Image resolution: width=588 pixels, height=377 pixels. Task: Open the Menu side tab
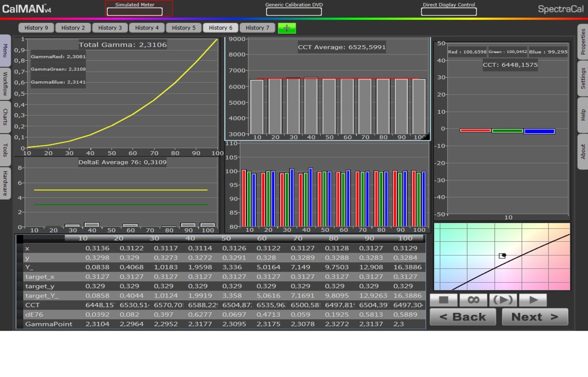click(x=5, y=50)
